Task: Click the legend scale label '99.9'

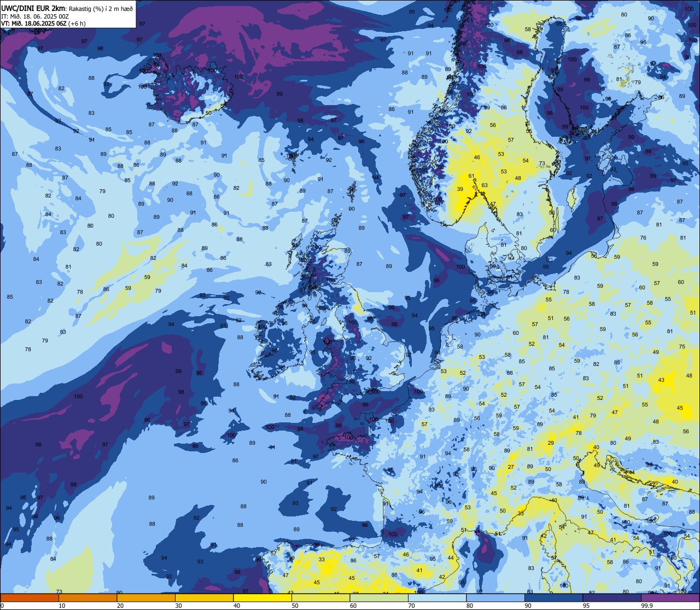Action: coord(647,606)
